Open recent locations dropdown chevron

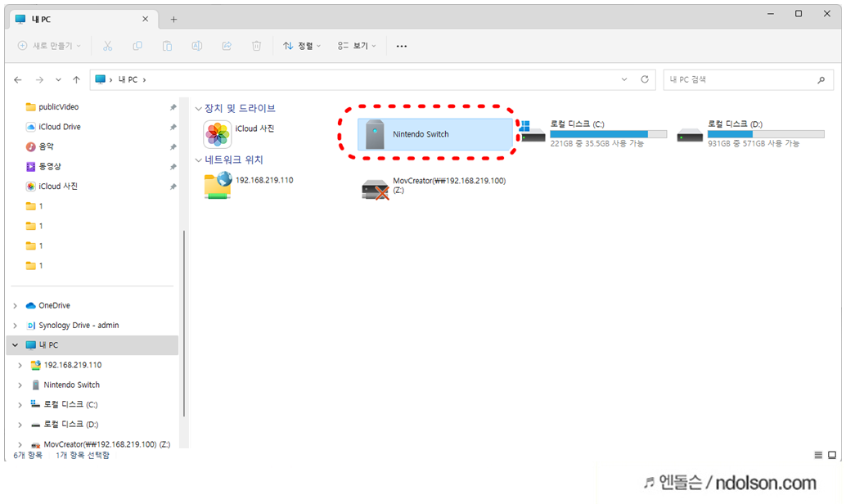[58, 80]
